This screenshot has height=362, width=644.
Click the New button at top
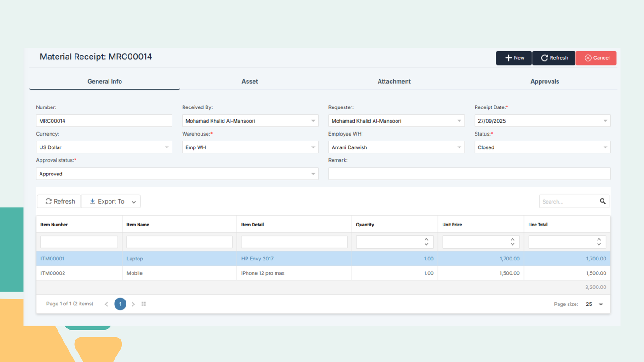[x=514, y=58]
